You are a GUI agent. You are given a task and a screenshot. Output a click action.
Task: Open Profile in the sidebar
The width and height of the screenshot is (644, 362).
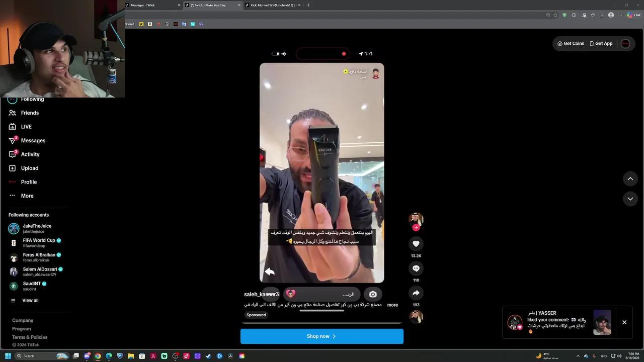(29, 182)
